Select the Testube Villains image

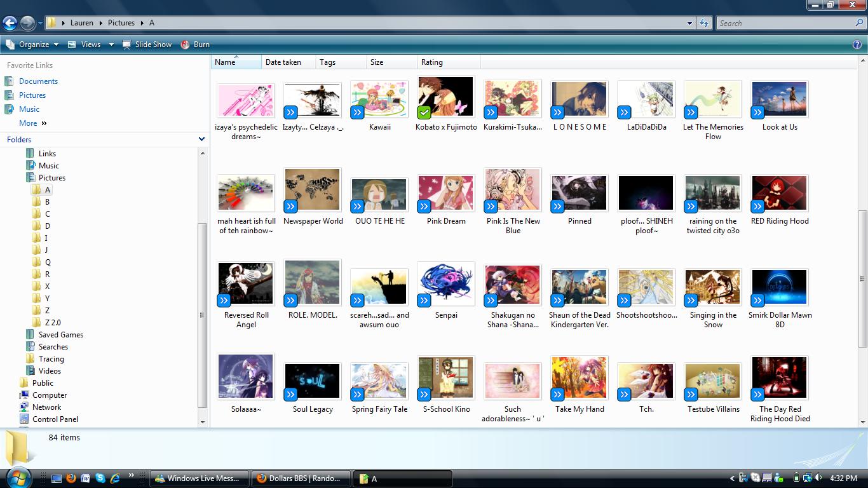coord(713,382)
